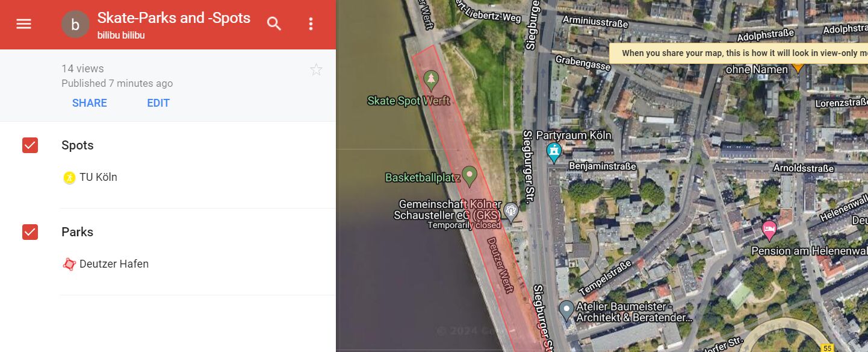Click the Skate Spot Werft tree pin

pos(431,80)
